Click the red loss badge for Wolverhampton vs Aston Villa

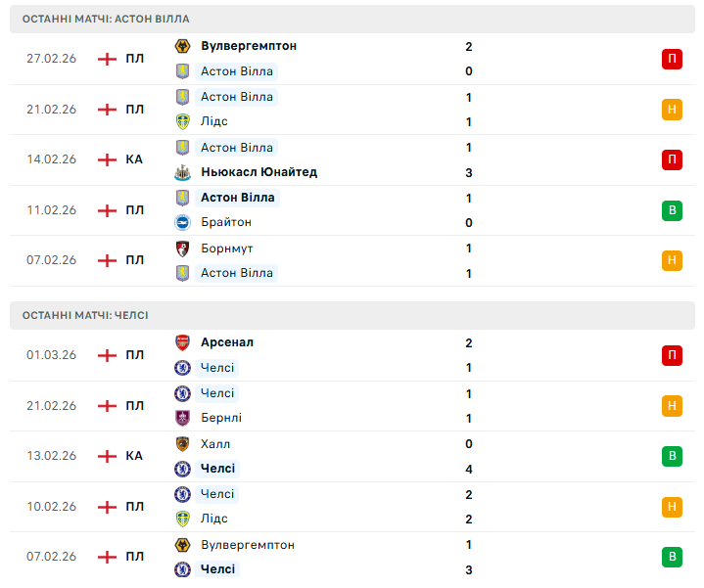[672, 59]
